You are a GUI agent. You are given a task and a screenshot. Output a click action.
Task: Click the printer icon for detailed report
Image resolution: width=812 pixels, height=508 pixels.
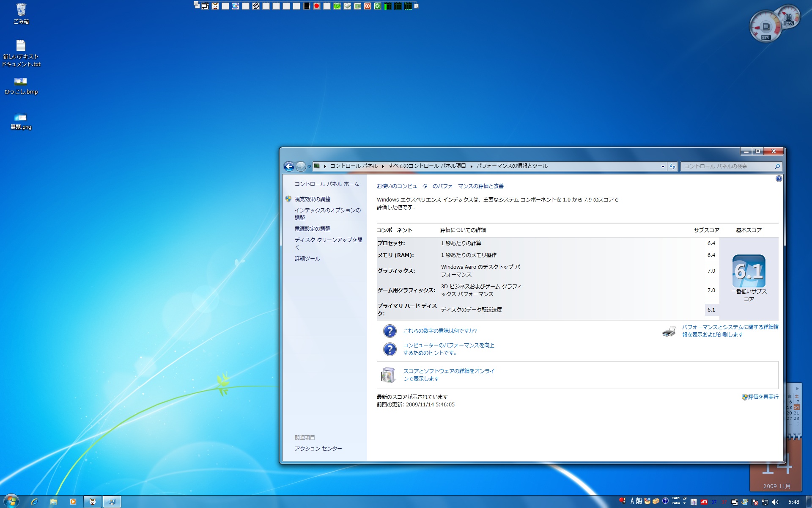click(x=669, y=331)
